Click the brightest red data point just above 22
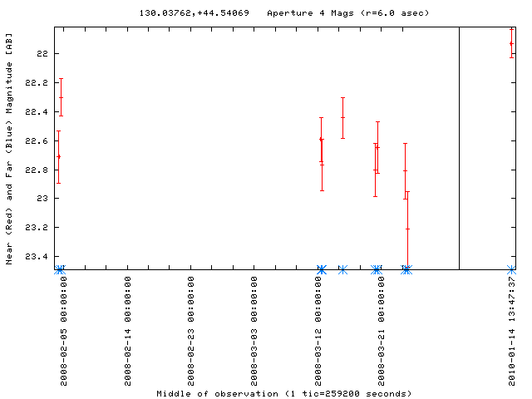 click(x=511, y=44)
